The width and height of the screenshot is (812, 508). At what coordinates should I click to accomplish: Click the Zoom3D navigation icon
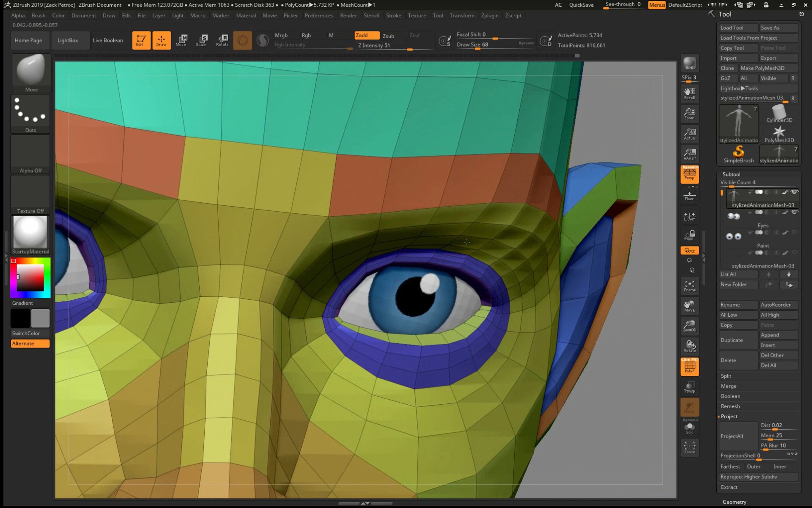point(689,326)
